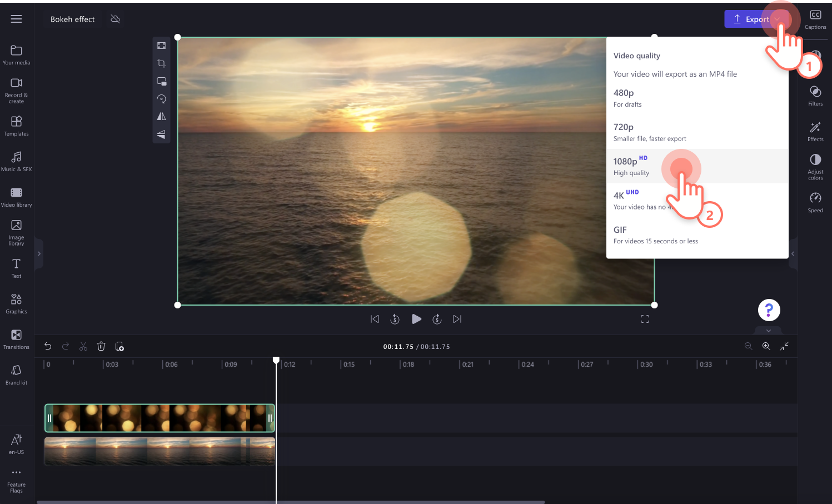The image size is (832, 504).
Task: Open Record & create panel
Action: [x=16, y=90]
